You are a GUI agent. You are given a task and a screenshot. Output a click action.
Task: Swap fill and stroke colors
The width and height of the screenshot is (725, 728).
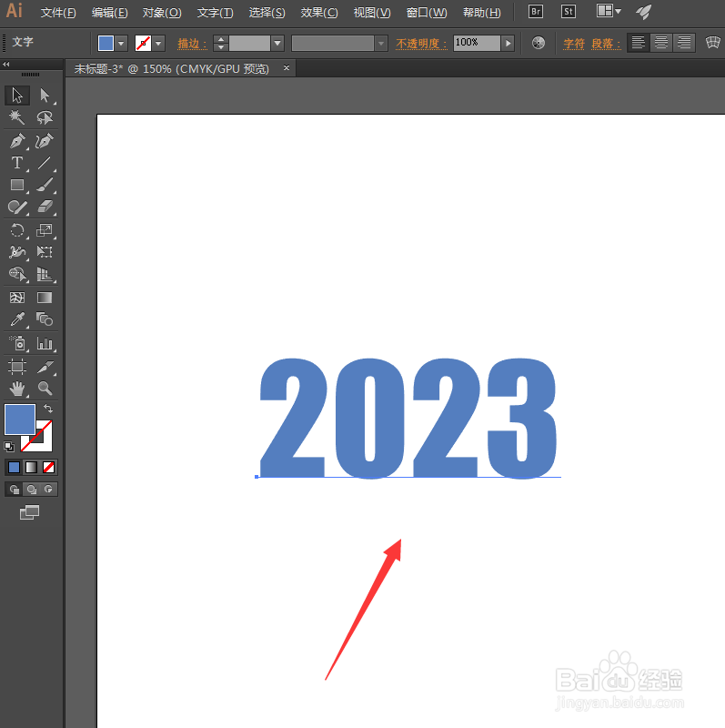(x=48, y=409)
